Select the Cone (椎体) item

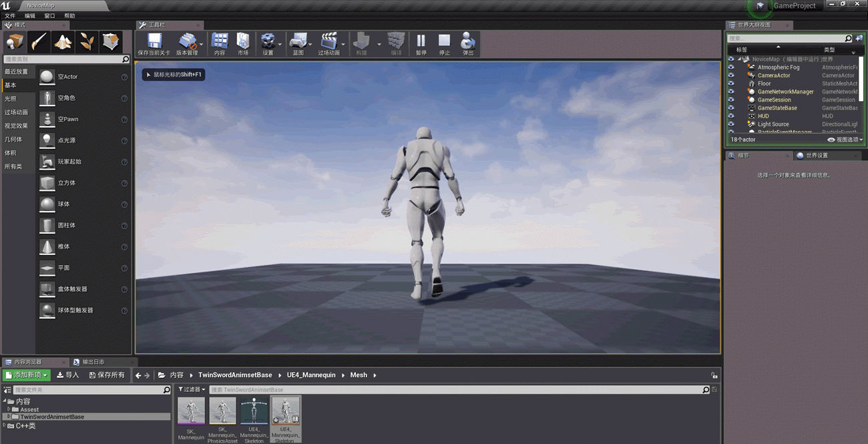(83, 246)
